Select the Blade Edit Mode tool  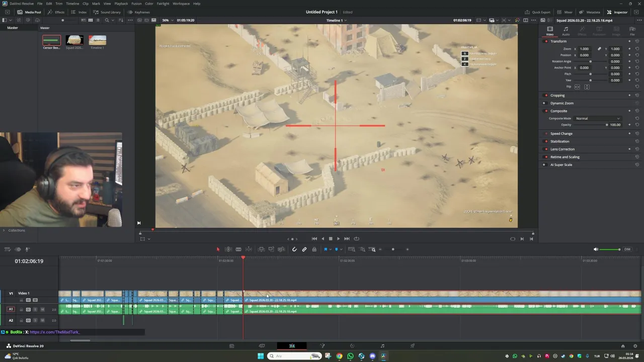(238, 249)
